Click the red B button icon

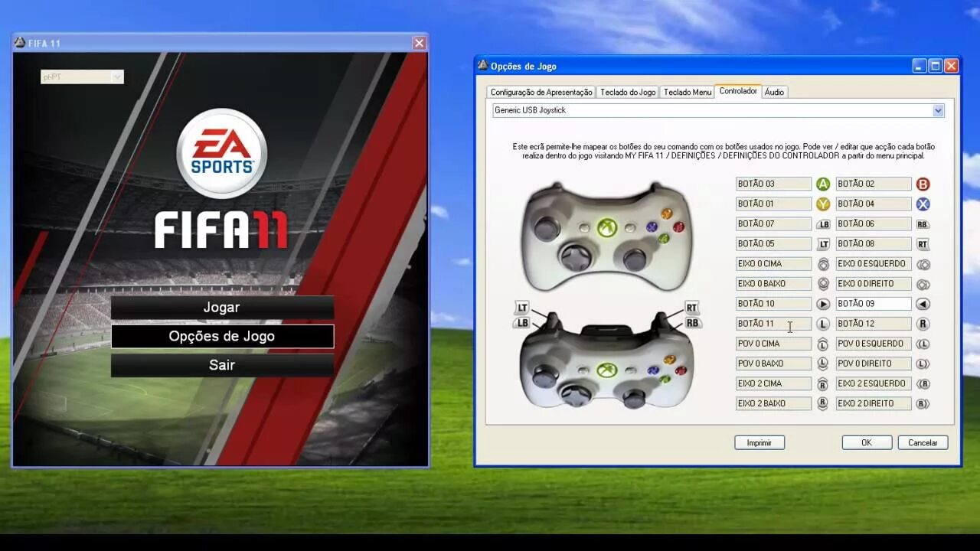pyautogui.click(x=923, y=184)
